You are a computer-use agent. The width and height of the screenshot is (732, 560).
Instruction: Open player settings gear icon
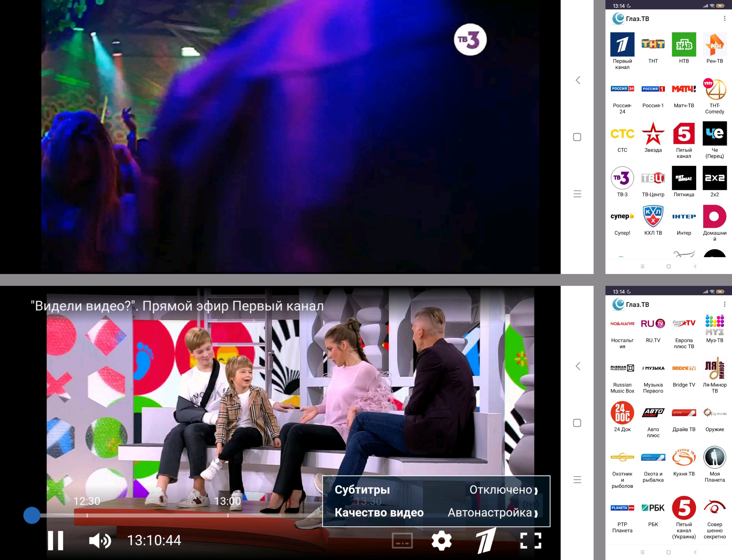tap(441, 540)
